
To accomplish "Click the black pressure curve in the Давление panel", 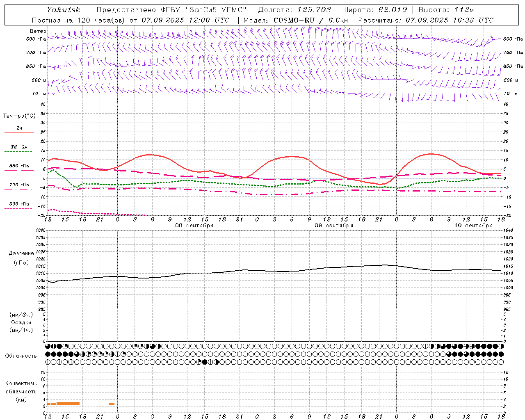I will tap(274, 271).
